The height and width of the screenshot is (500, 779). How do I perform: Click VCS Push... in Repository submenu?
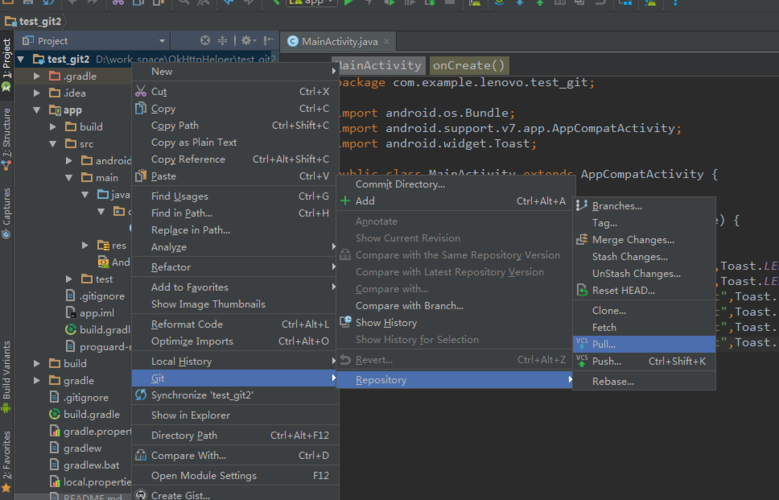click(x=644, y=361)
